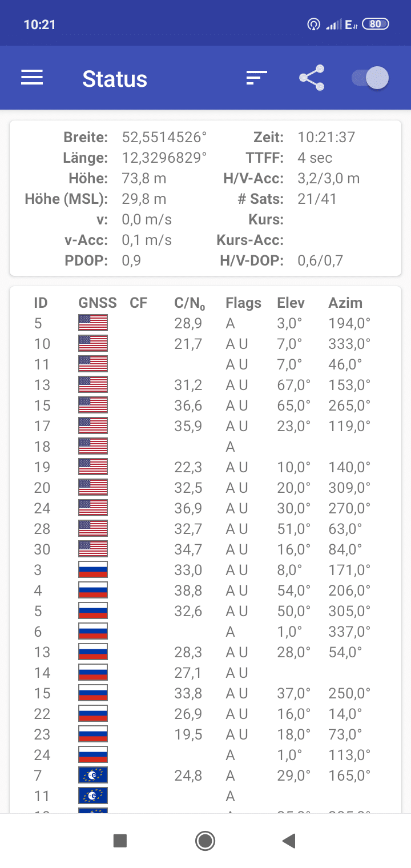Tap the battery indicator in status bar

pos(376,24)
